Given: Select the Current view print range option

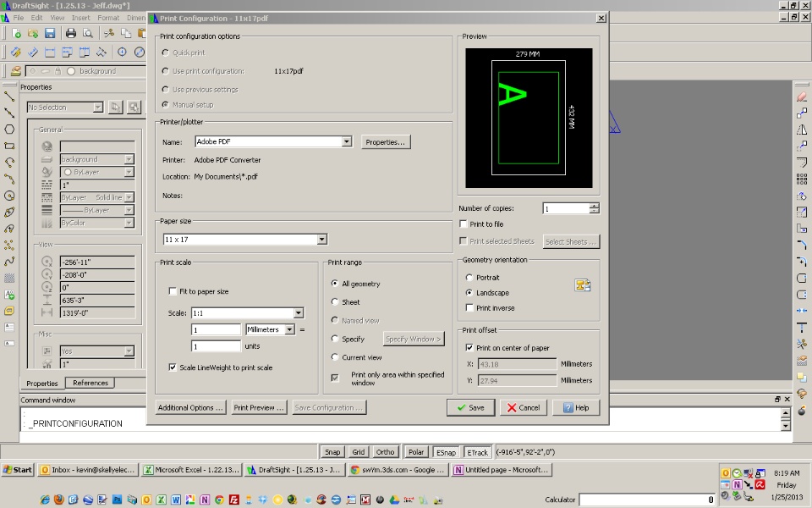Looking at the screenshot, I should [x=335, y=357].
